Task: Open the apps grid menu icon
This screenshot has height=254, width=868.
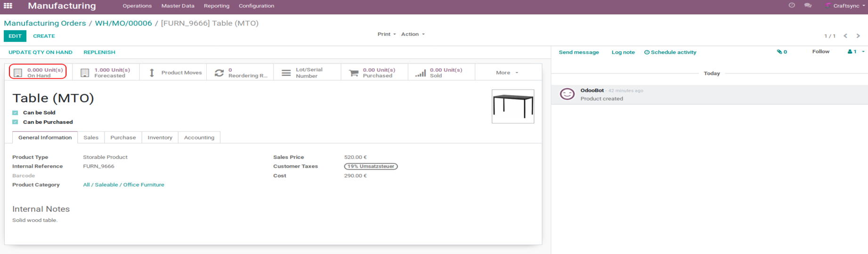Action: click(8, 6)
